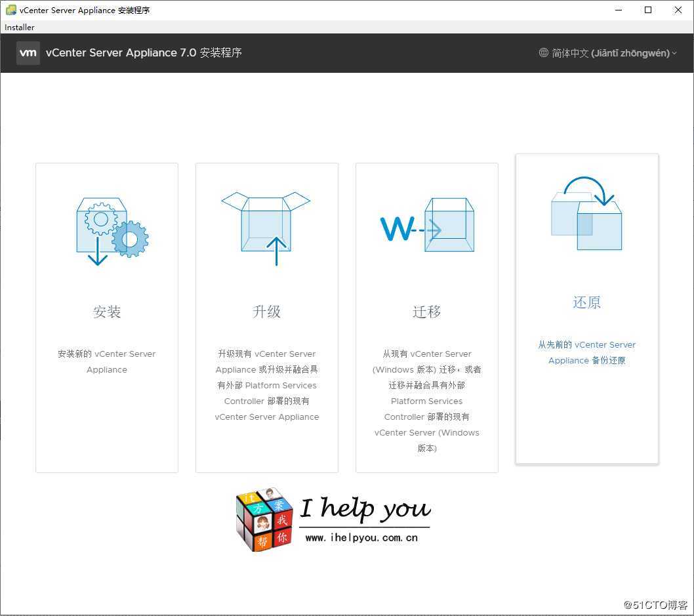Minimize the installer window
The image size is (694, 616).
pos(619,10)
